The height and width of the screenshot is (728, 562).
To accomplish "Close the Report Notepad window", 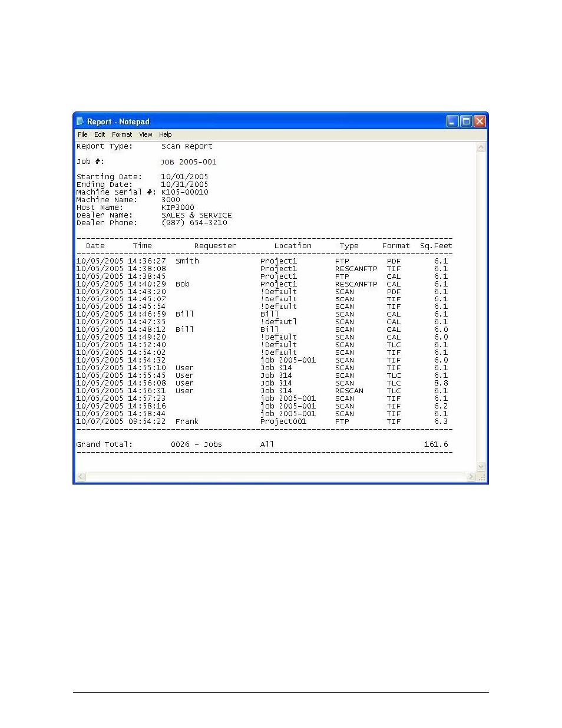I will pyautogui.click(x=480, y=121).
